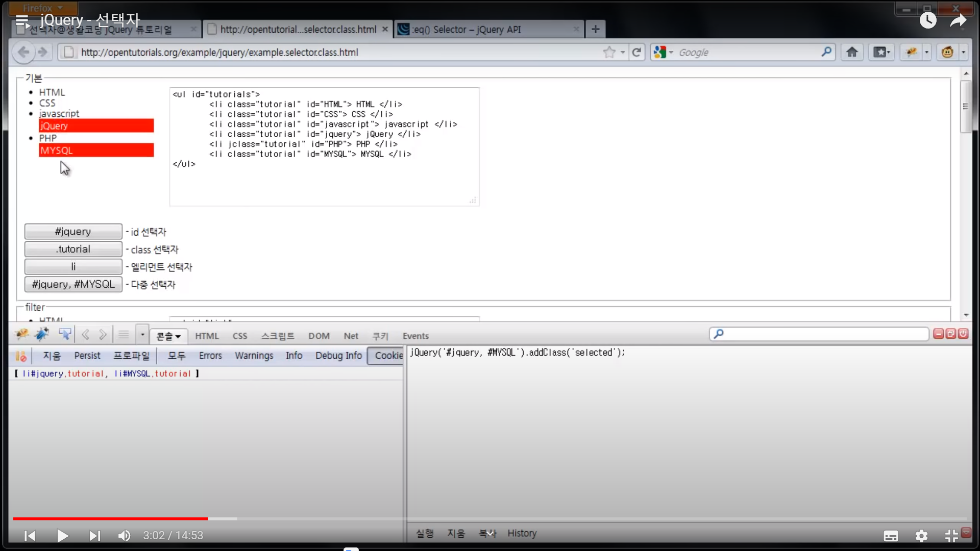This screenshot has height=551, width=980.
Task: Go to Firefox home page
Action: coord(852,52)
